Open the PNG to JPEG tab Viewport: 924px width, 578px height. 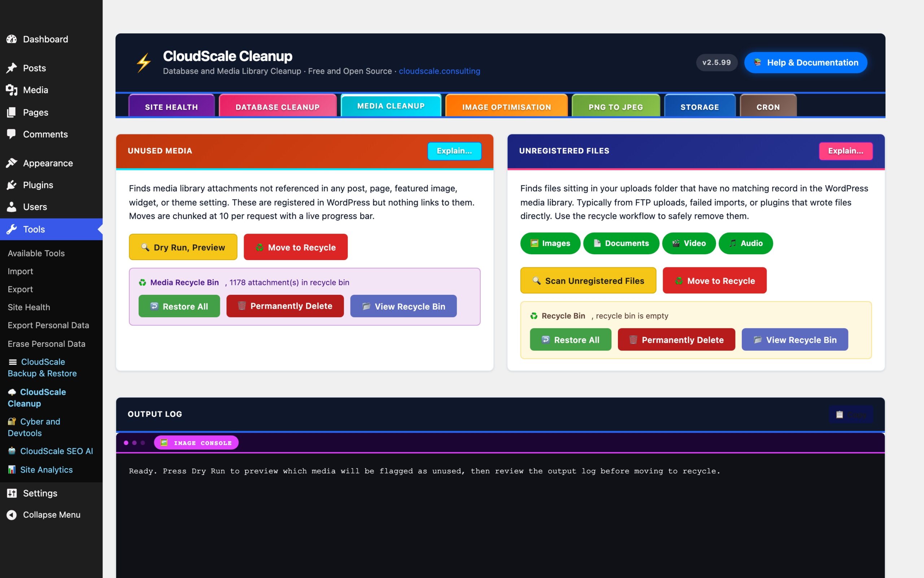coord(615,106)
